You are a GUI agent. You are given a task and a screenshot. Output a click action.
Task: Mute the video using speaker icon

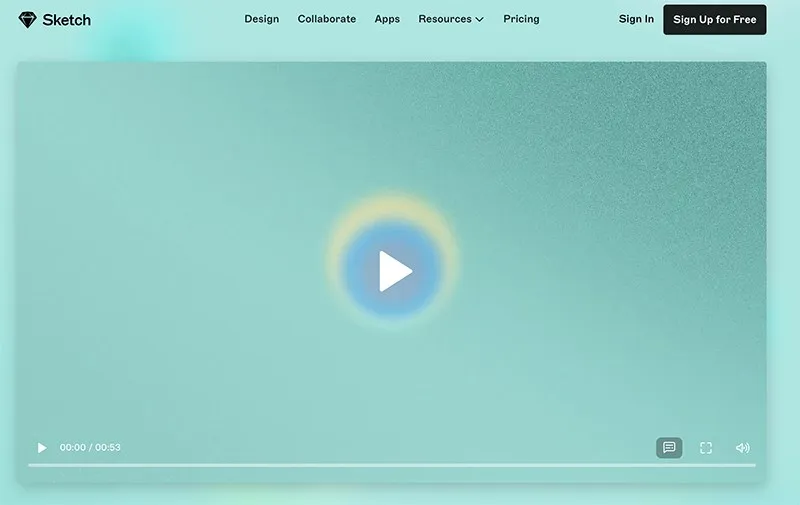click(x=742, y=448)
